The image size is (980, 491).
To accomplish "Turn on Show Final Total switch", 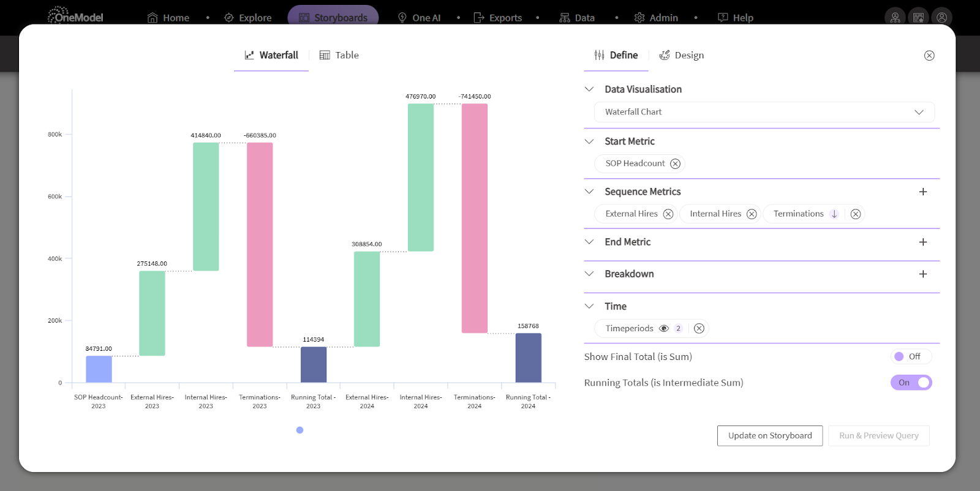I will coord(911,356).
